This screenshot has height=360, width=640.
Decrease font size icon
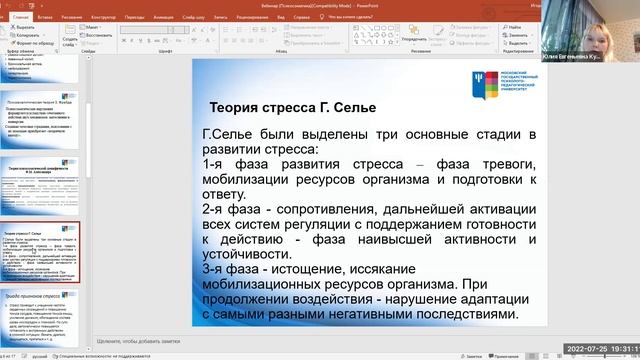(x=203, y=30)
